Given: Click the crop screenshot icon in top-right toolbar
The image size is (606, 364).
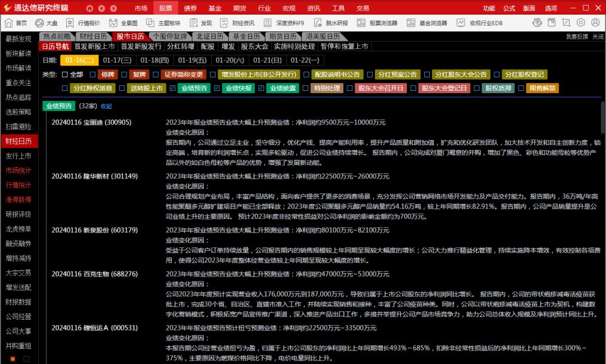Looking at the screenshot, I should [x=566, y=22].
